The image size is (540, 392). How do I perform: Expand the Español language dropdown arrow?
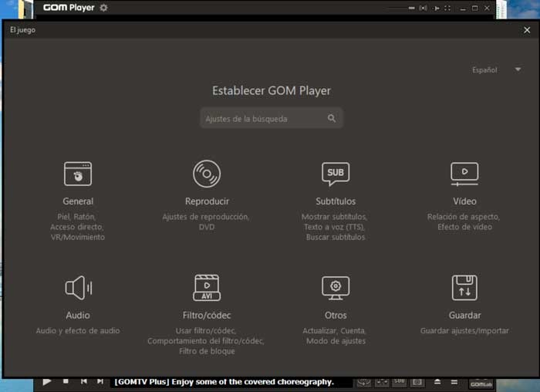click(518, 69)
